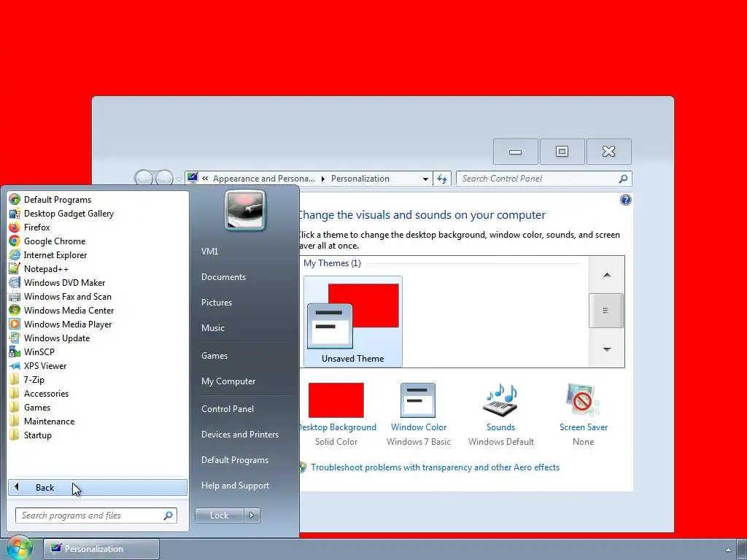
Task: Click the Lock button
Action: pyautogui.click(x=219, y=516)
